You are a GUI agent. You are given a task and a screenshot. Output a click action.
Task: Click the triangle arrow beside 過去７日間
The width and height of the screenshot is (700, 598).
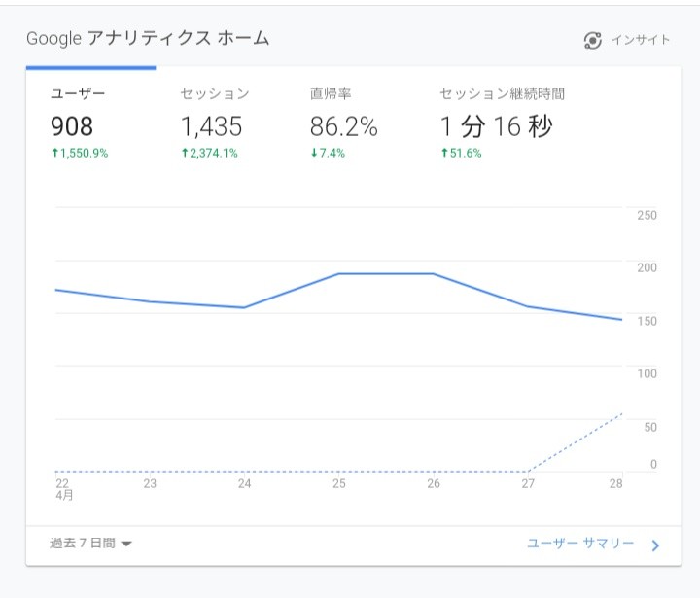(x=126, y=544)
